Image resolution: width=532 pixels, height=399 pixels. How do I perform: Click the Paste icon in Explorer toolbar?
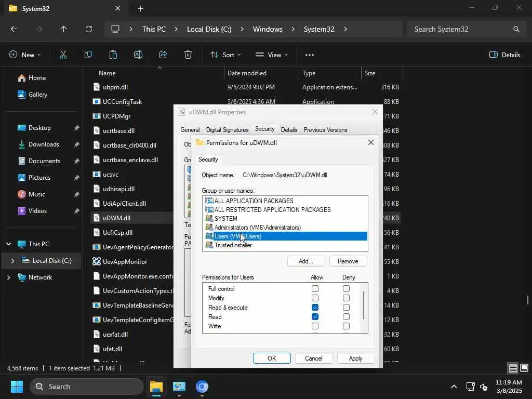tap(113, 55)
